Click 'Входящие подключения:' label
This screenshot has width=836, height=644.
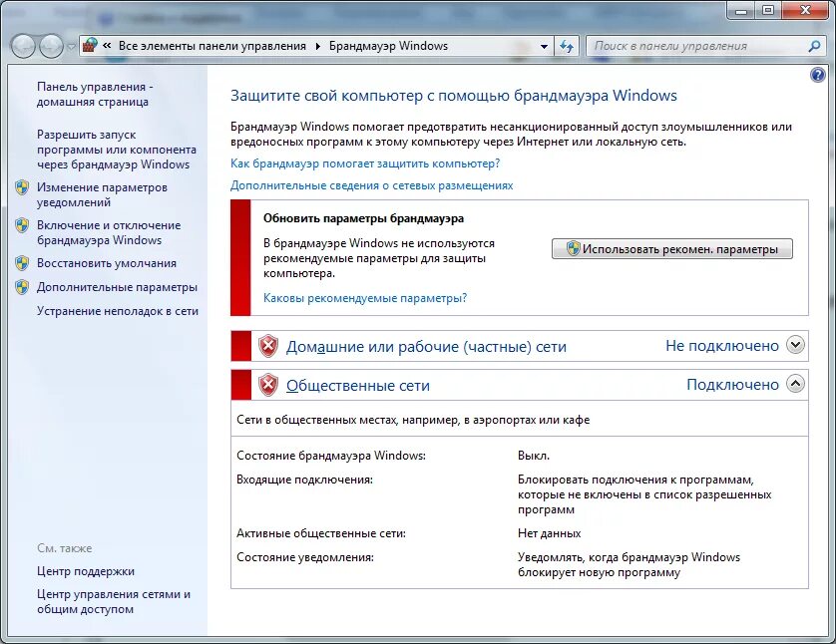coord(304,480)
